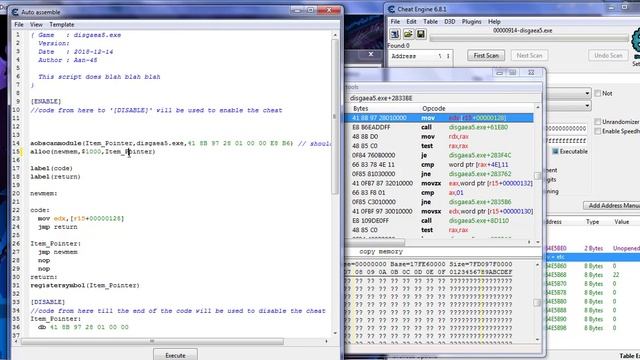Click Auto assemble window title icon
This screenshot has height=360, width=640.
click(15, 12)
